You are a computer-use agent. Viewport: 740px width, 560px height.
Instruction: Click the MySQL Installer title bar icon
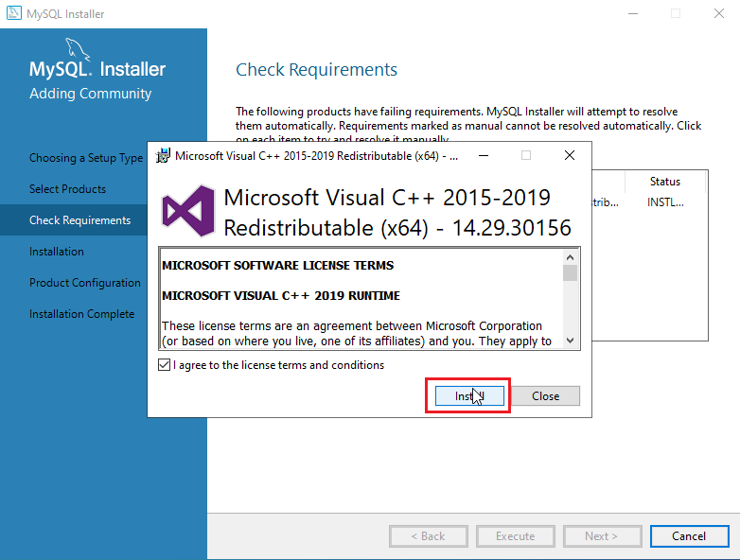pos(13,13)
